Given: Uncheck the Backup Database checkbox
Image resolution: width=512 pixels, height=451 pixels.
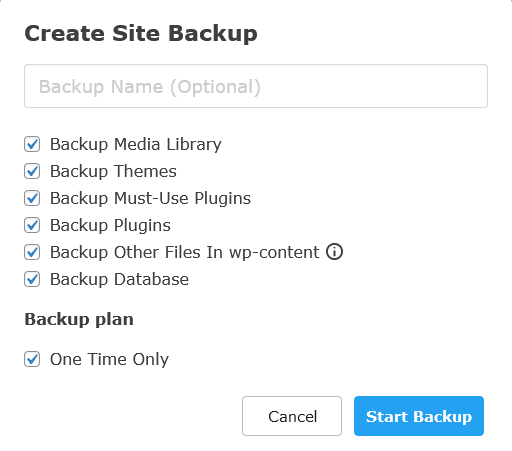Looking at the screenshot, I should coord(32,279).
